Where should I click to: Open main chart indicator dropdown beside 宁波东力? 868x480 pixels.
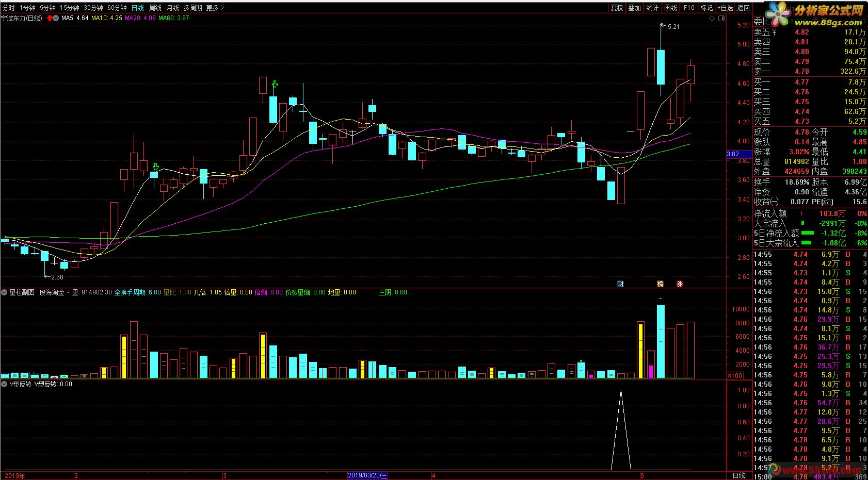click(56, 18)
